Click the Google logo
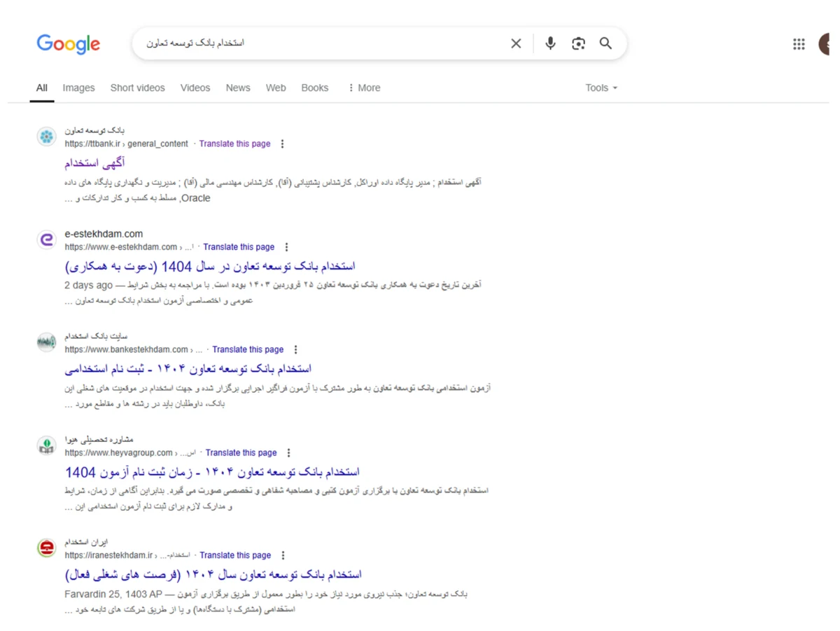The image size is (840, 631). [69, 44]
